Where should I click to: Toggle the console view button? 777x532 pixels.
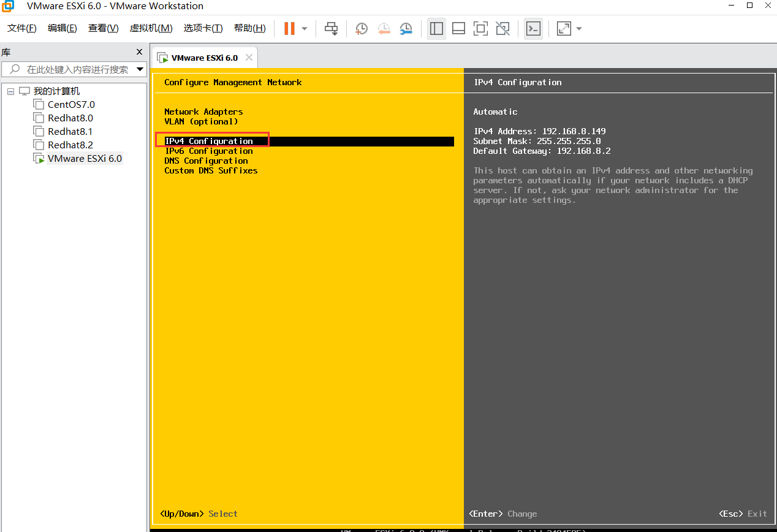(x=534, y=28)
